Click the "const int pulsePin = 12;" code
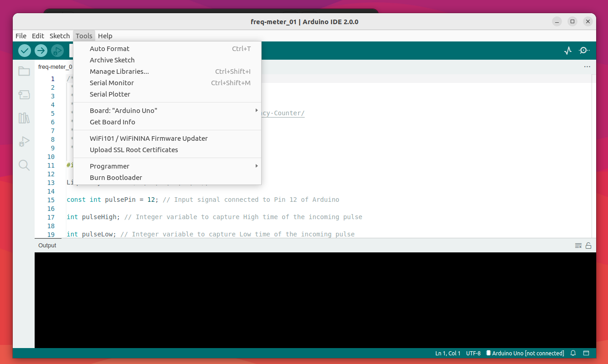 [x=113, y=200]
